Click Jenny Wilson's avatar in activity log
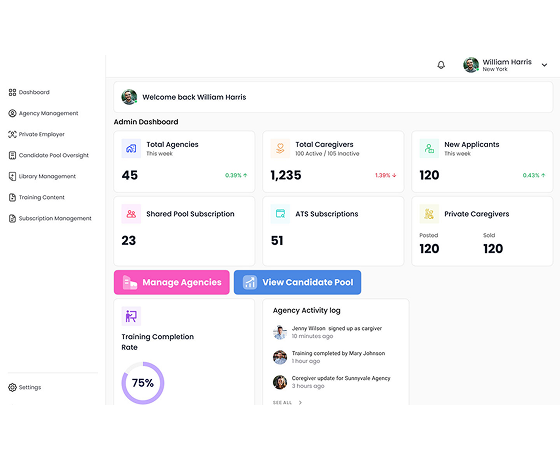This screenshot has width=560, height=460. pyautogui.click(x=280, y=332)
